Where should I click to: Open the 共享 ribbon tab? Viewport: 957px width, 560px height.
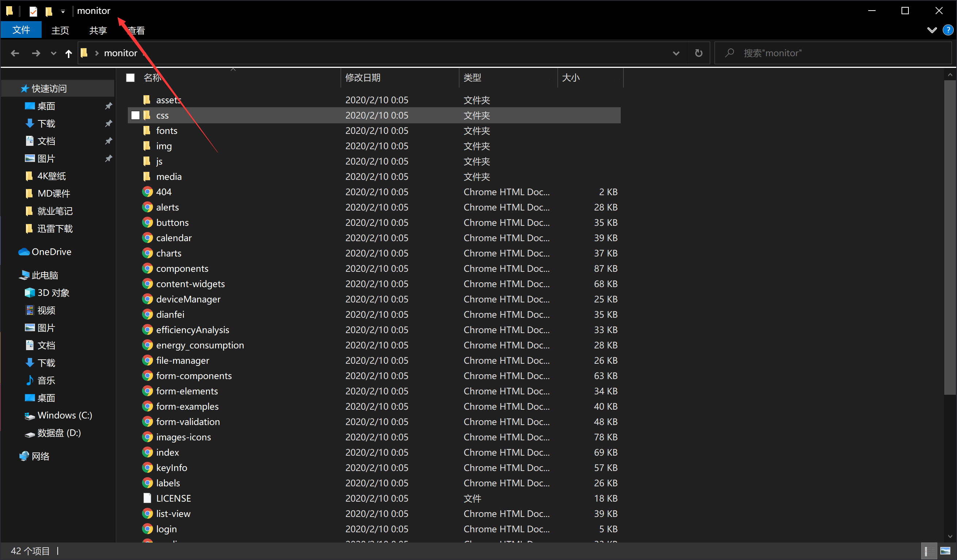[x=97, y=30]
